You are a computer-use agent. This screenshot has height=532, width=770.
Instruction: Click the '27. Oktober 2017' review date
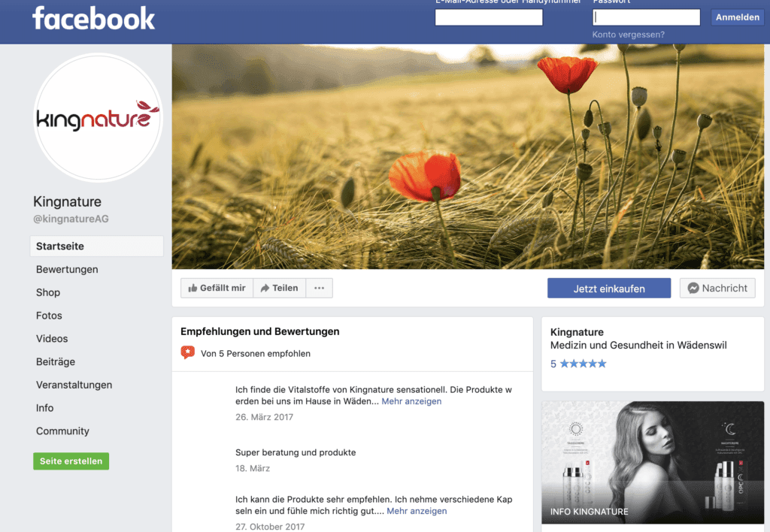pos(270,527)
